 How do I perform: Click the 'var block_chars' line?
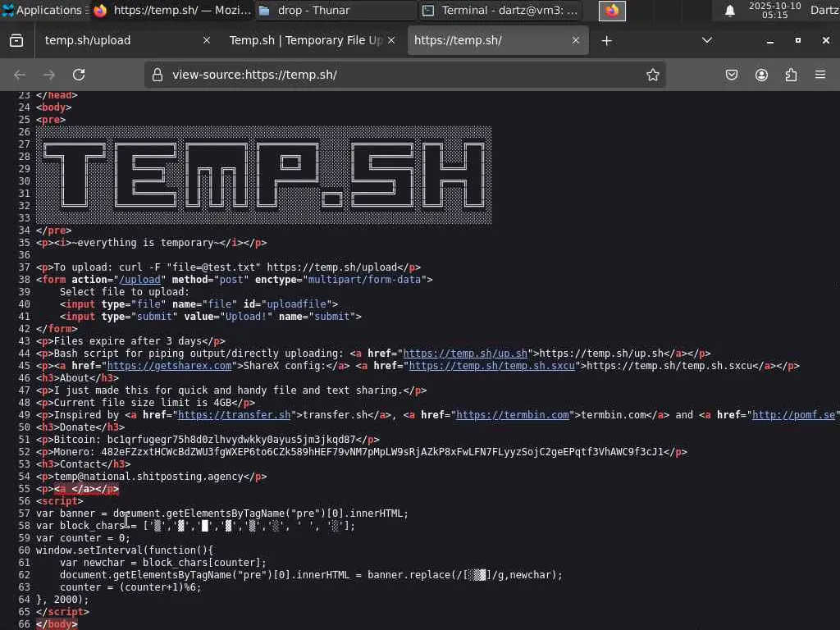coord(195,526)
